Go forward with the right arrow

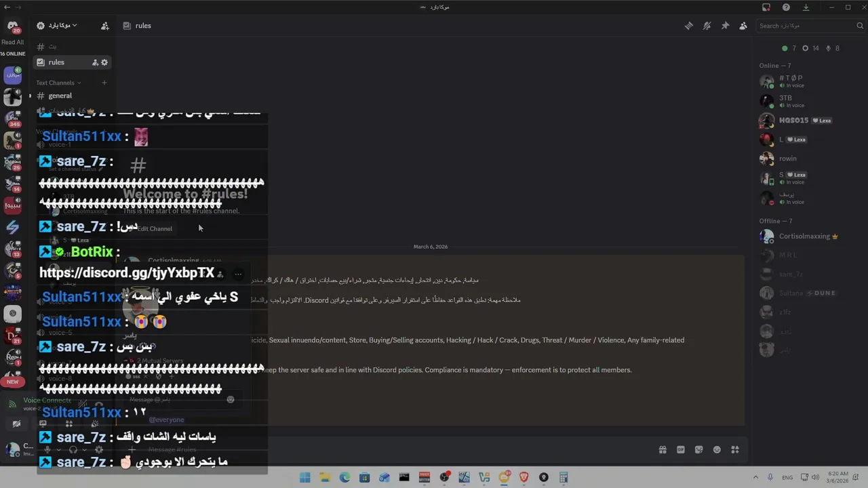click(x=18, y=7)
